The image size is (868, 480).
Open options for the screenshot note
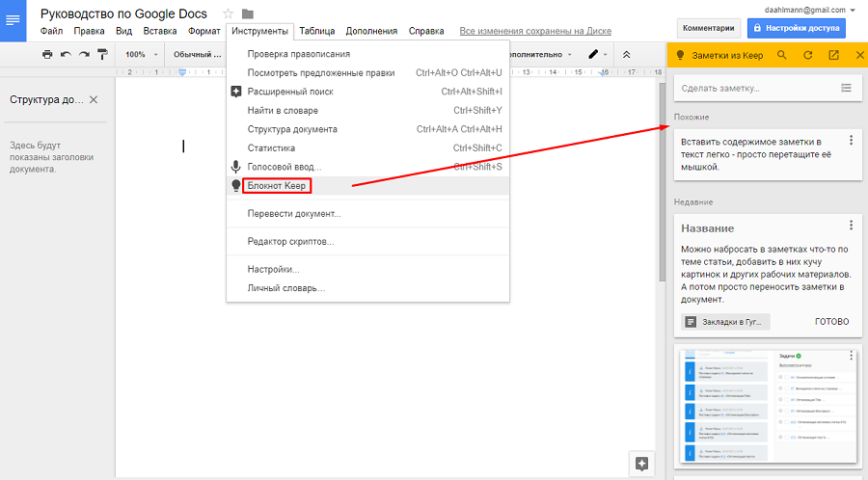(851, 356)
